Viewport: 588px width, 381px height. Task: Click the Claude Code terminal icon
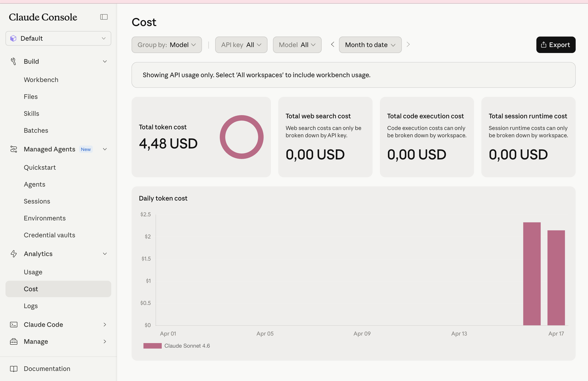click(13, 324)
